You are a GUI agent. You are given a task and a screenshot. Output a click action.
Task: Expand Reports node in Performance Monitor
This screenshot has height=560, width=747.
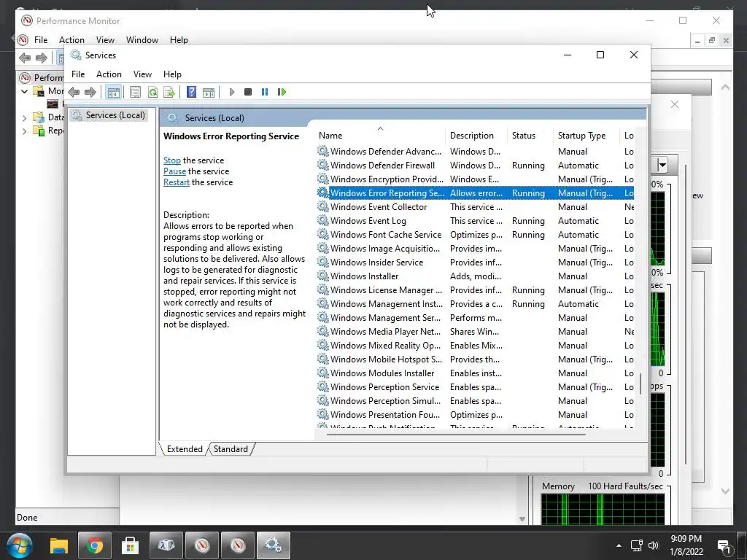click(24, 131)
